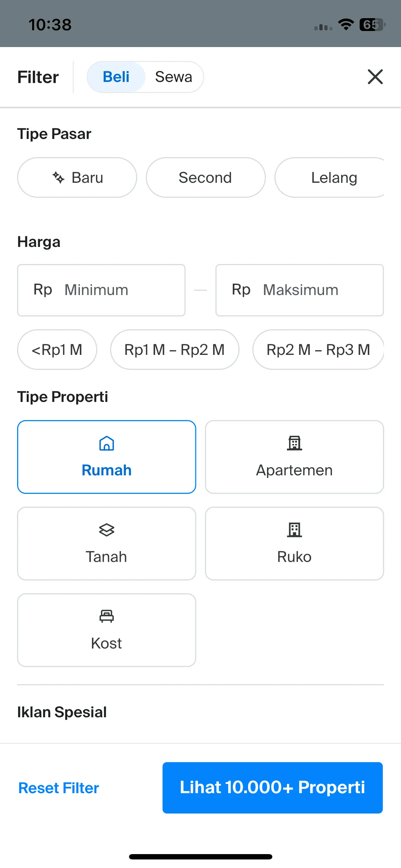
Task: Toggle the Second market type chip
Action: tap(206, 177)
